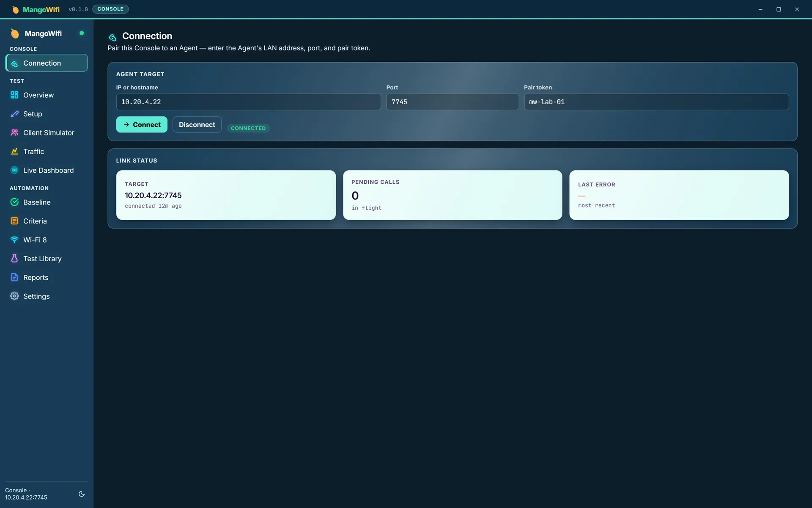Viewport: 812px width, 508px height.
Task: Click the Setup wrench icon
Action: [x=14, y=114]
